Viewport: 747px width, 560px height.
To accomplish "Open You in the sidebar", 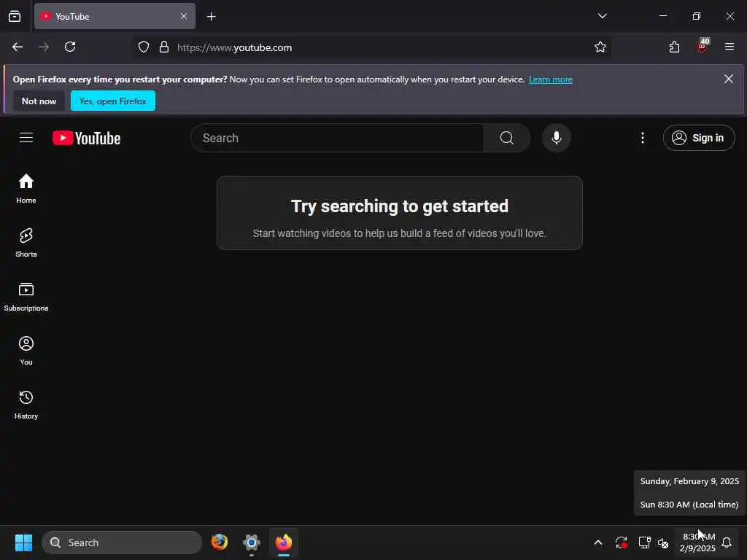I will 26,351.
